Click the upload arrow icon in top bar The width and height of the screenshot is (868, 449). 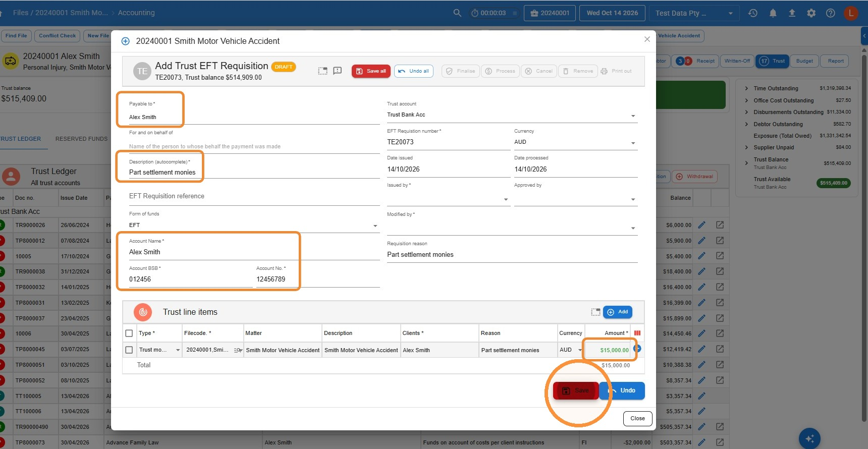792,13
